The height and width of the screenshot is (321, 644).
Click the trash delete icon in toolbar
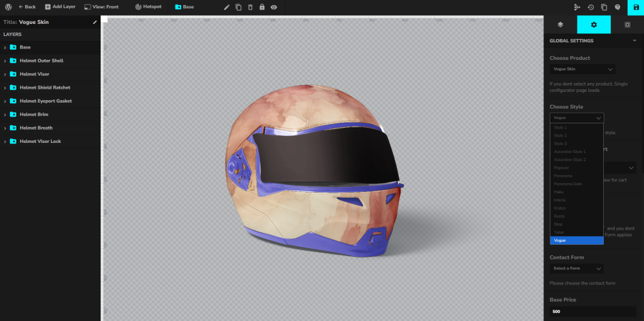[x=250, y=7]
